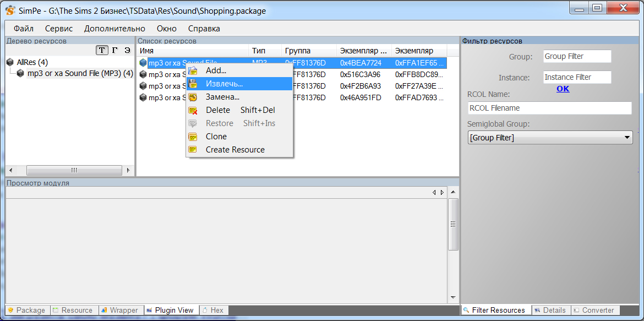Toggle the Э instance view mode button

(127, 50)
